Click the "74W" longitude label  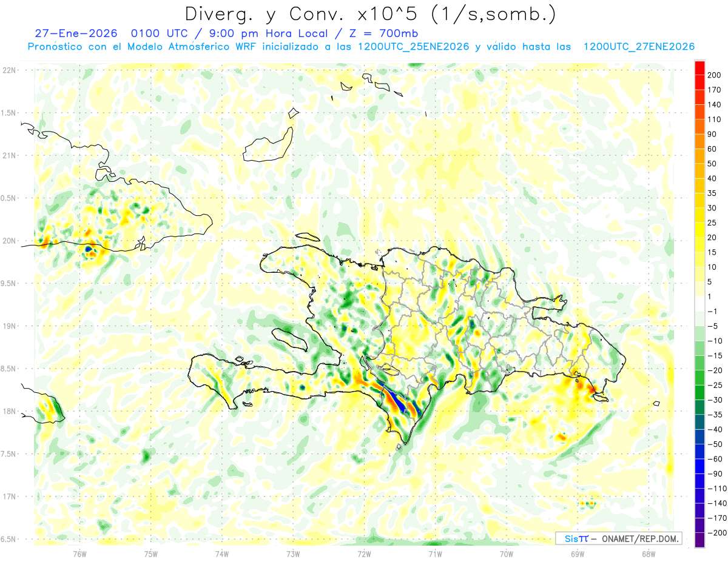click(x=221, y=554)
